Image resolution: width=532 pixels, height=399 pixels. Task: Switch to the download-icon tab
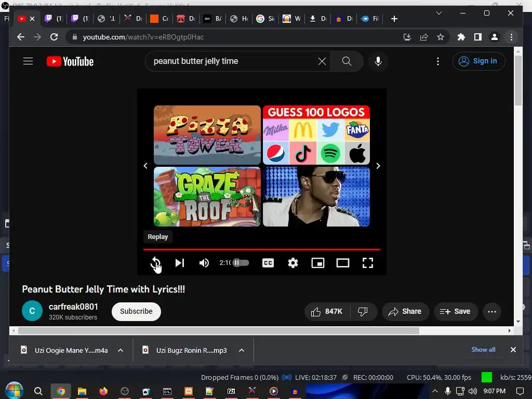tap(318, 19)
